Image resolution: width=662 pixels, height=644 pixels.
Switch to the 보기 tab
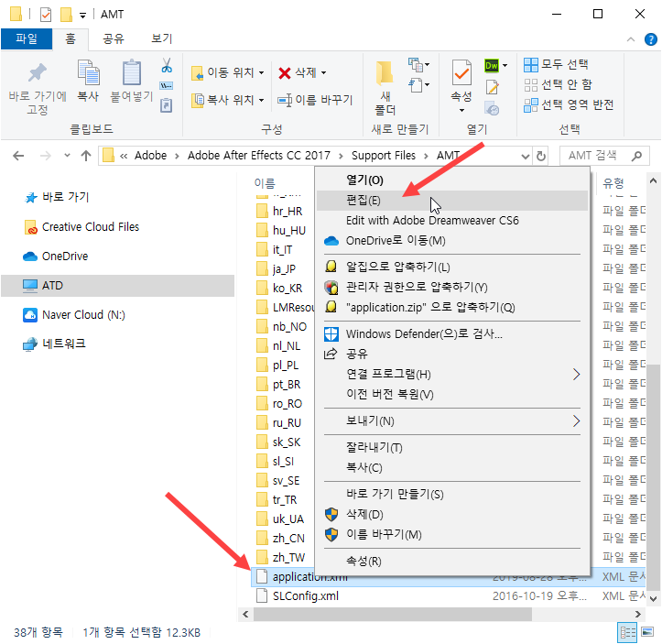coord(162,38)
